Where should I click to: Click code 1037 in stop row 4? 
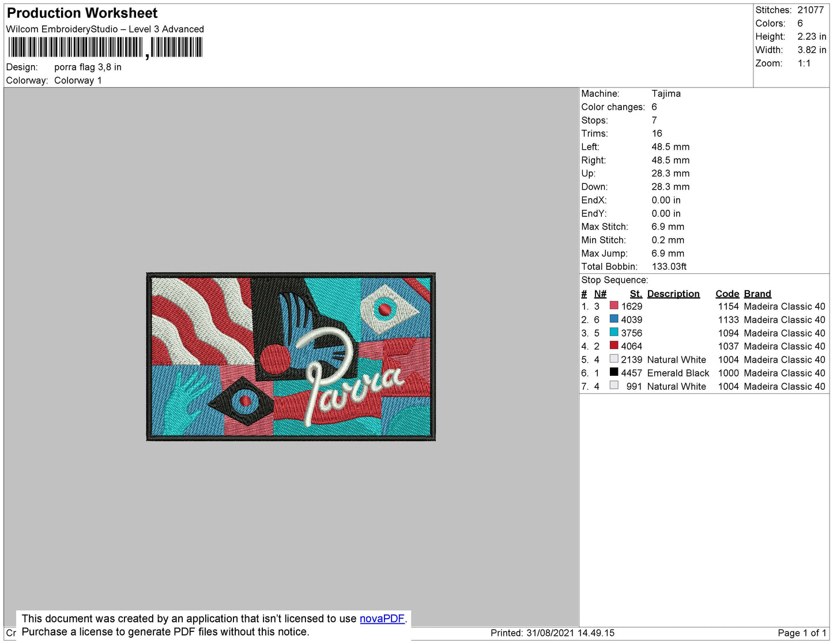(728, 346)
